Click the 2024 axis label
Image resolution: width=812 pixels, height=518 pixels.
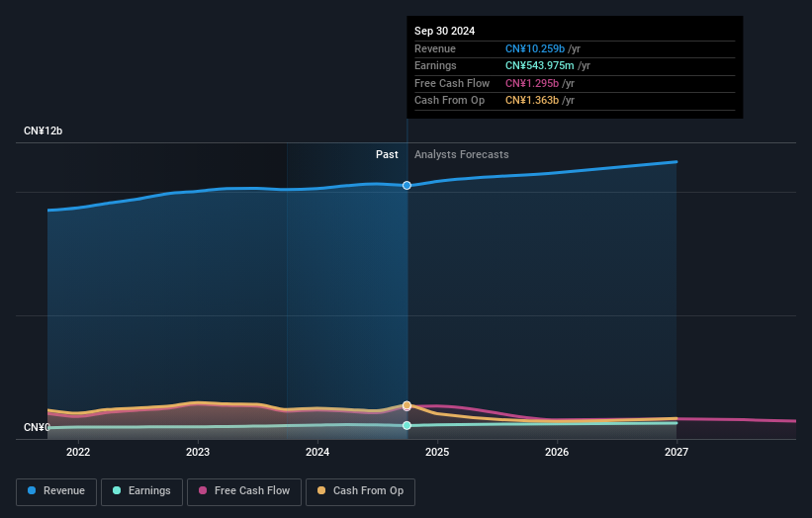(x=317, y=452)
